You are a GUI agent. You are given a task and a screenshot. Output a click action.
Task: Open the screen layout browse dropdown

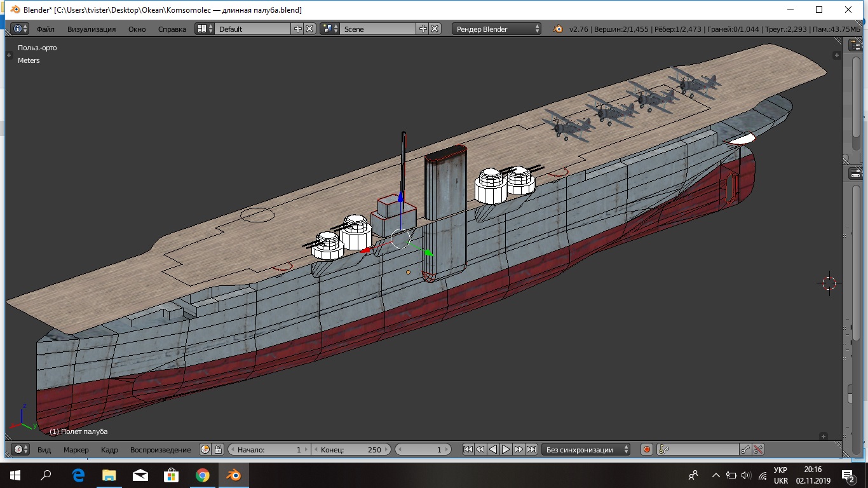tap(204, 29)
